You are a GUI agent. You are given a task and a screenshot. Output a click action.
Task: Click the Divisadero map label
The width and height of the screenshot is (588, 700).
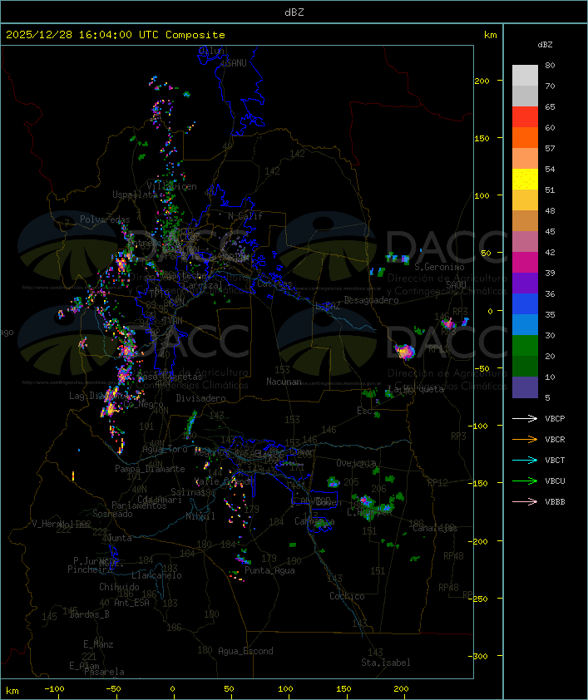[x=200, y=397]
